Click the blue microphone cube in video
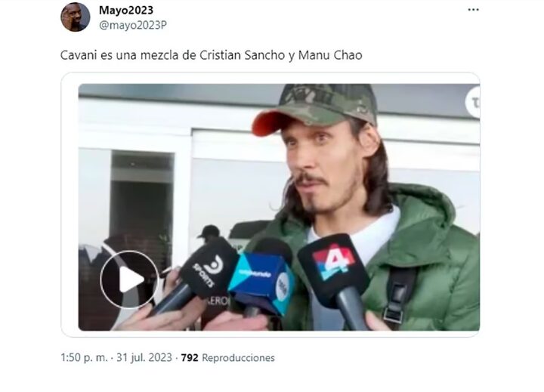The image size is (544, 392). [262, 282]
